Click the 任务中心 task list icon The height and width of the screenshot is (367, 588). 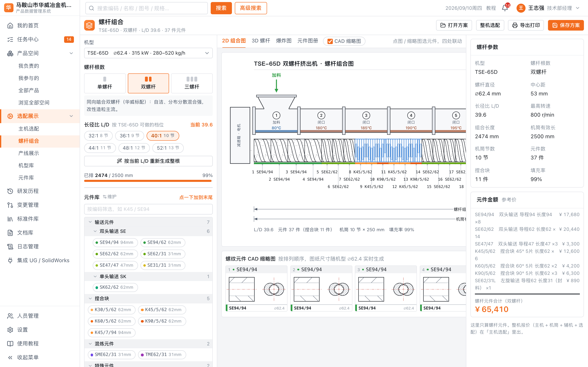point(10,39)
